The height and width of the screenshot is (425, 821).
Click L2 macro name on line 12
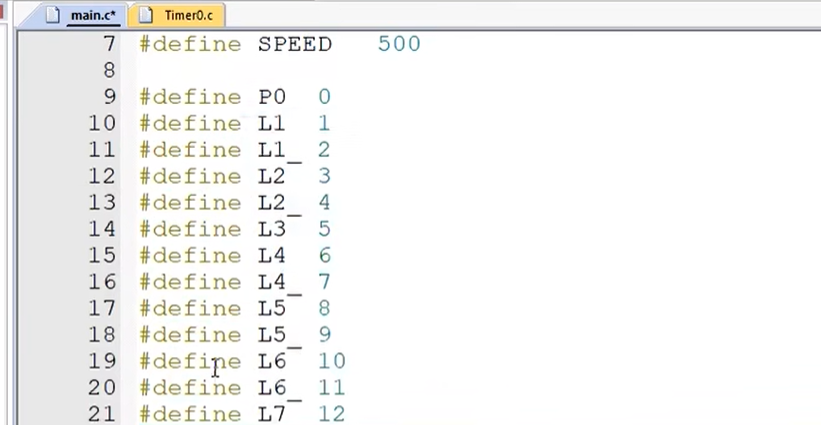pyautogui.click(x=272, y=176)
